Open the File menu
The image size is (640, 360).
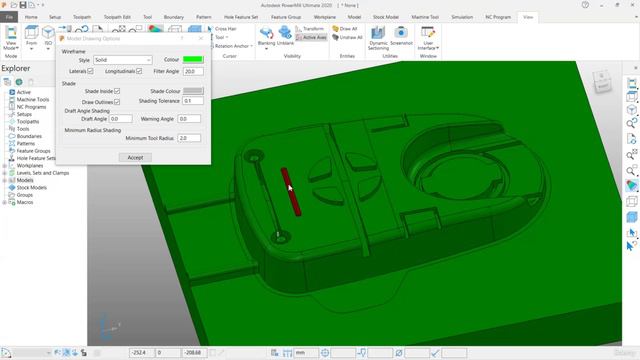[x=9, y=17]
